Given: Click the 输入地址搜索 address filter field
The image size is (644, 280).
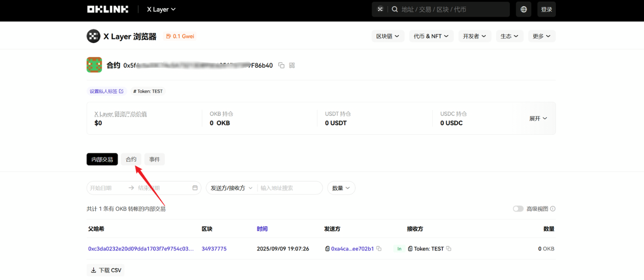Looking at the screenshot, I should pyautogui.click(x=289, y=188).
